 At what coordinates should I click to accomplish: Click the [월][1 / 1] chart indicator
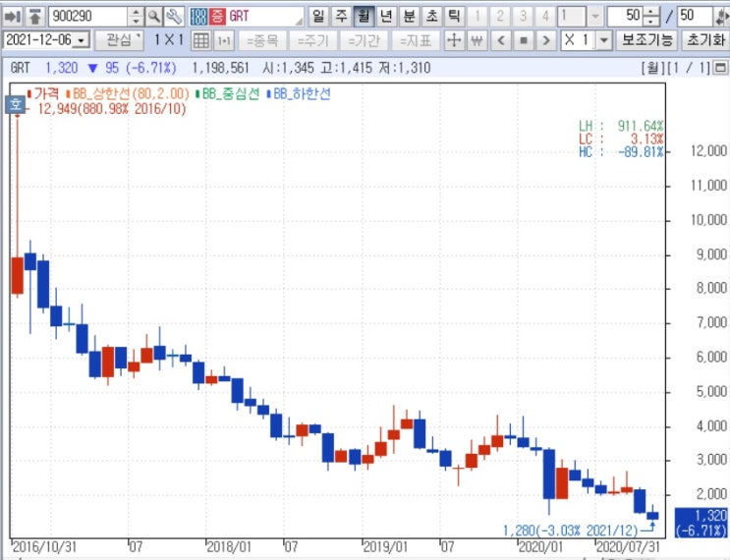click(x=677, y=69)
